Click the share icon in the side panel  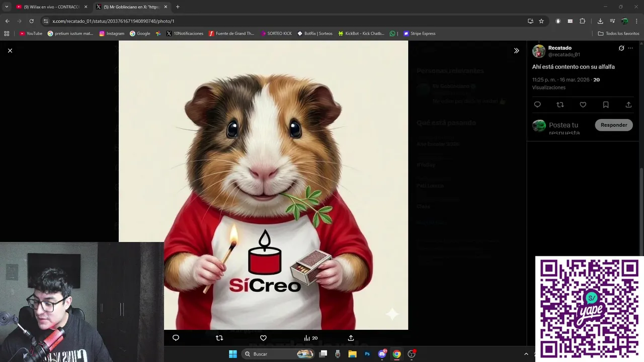[x=628, y=105]
